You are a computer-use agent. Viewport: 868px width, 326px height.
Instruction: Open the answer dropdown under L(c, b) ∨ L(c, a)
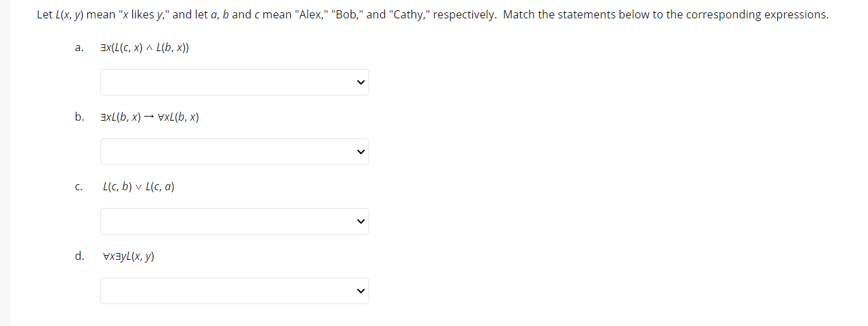click(x=234, y=221)
